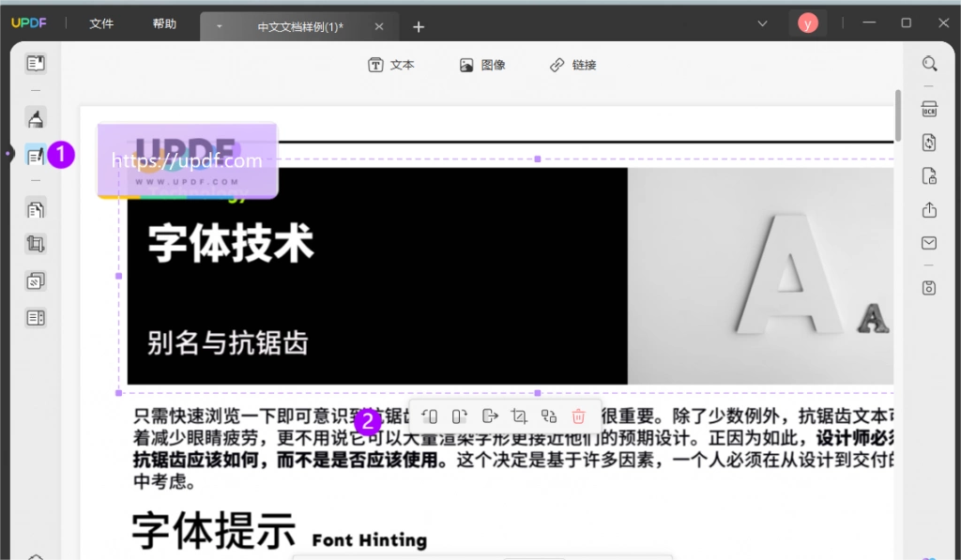Click the 文本 add text button

(x=391, y=65)
